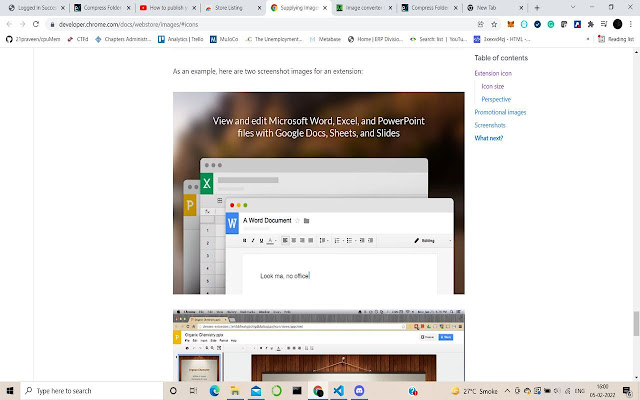This screenshot has width=640, height=400.
Task: Jump to Extension icon section
Action: point(493,73)
